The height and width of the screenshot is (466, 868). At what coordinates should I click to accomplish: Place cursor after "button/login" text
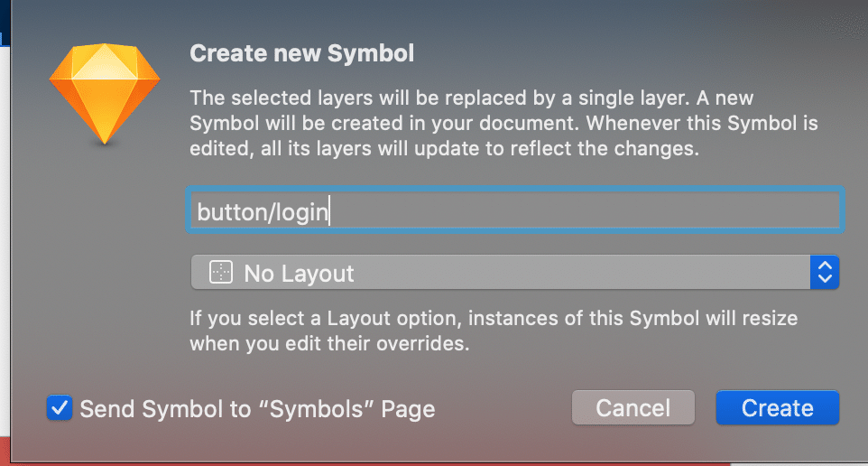[331, 211]
